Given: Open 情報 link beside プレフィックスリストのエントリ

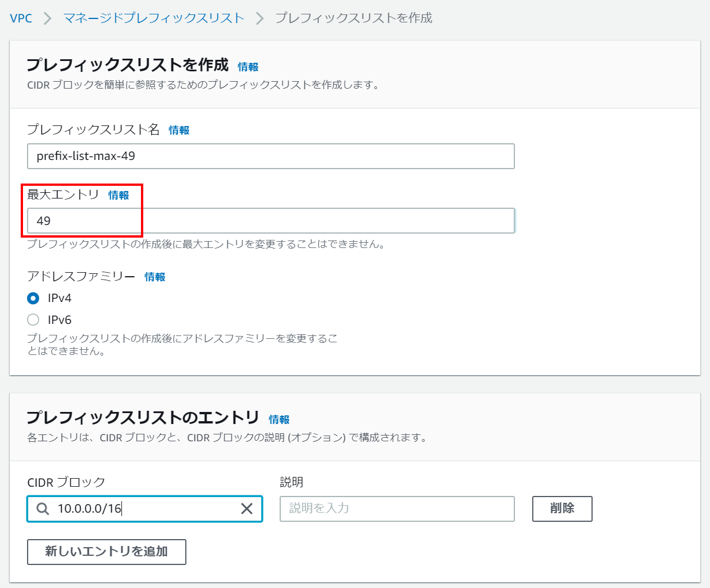Looking at the screenshot, I should pyautogui.click(x=279, y=420).
